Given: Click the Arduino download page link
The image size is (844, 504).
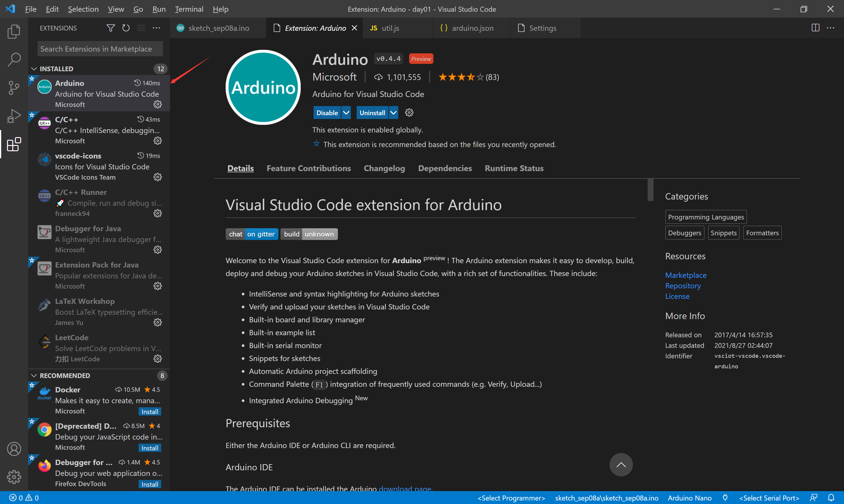Looking at the screenshot, I should click(405, 488).
